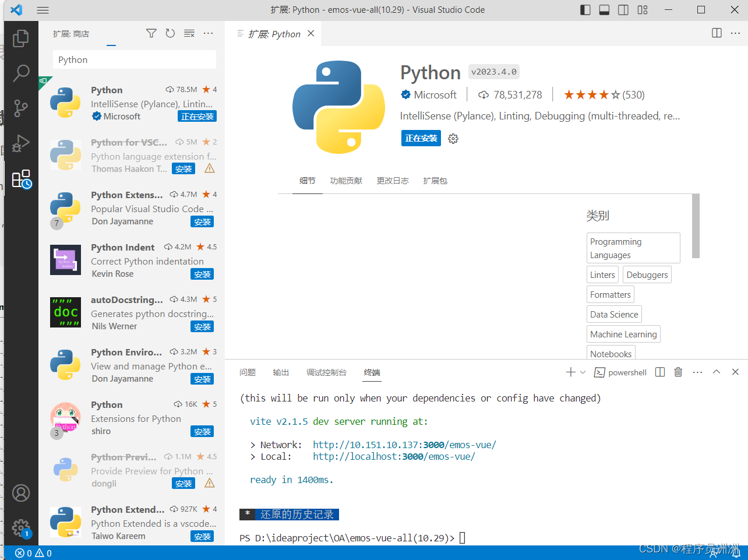Viewport: 748px width, 560px height.
Task: Close the terminal panel
Action: [735, 372]
